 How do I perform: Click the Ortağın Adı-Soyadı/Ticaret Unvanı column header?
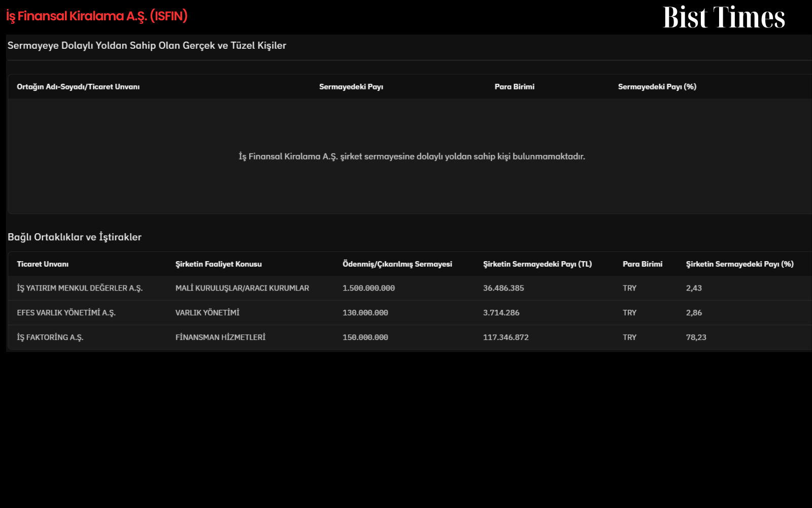[x=78, y=87]
